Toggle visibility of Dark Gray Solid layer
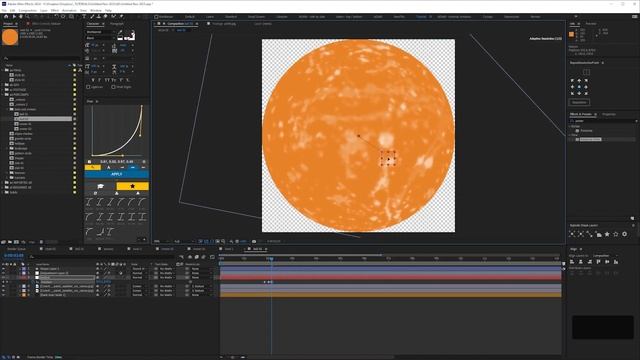The image size is (640, 360). (3, 295)
